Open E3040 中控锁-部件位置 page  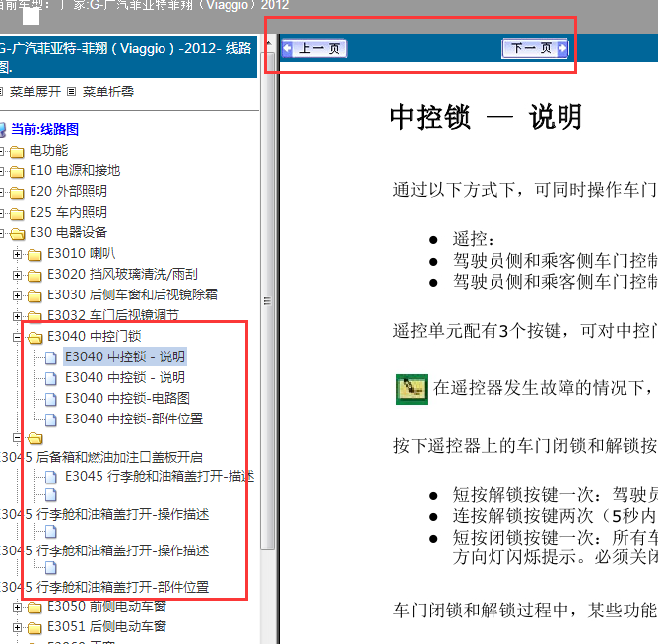point(134,419)
